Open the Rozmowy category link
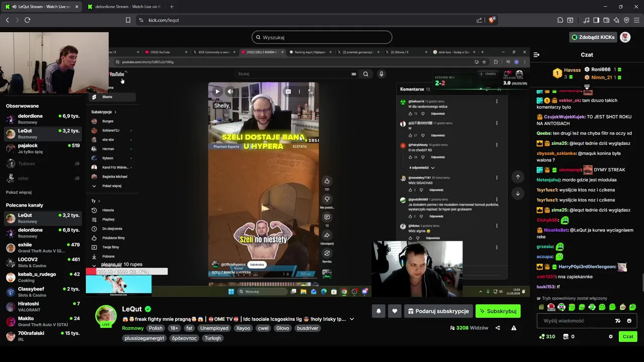This screenshot has height=362, width=644. [133, 328]
